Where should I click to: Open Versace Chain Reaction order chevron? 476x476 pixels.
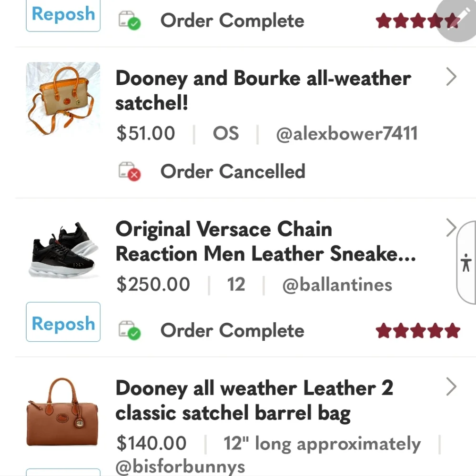451,228
